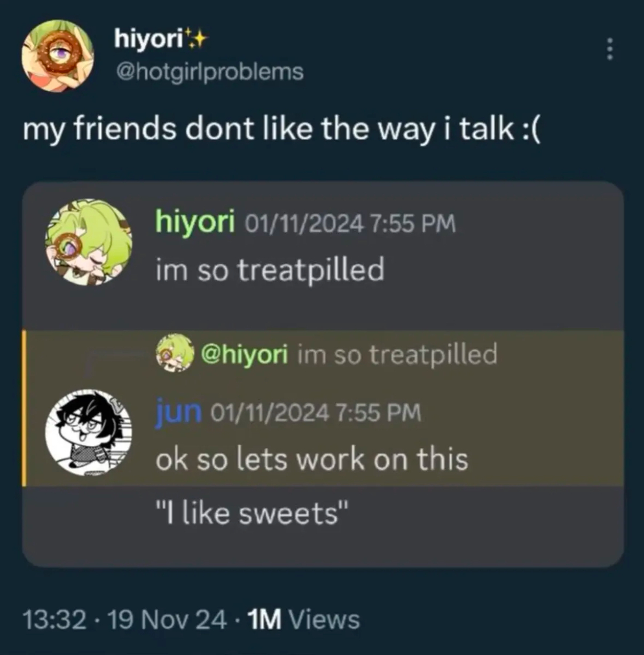Open the three-dot more options menu
644x655 pixels.
pos(610,50)
